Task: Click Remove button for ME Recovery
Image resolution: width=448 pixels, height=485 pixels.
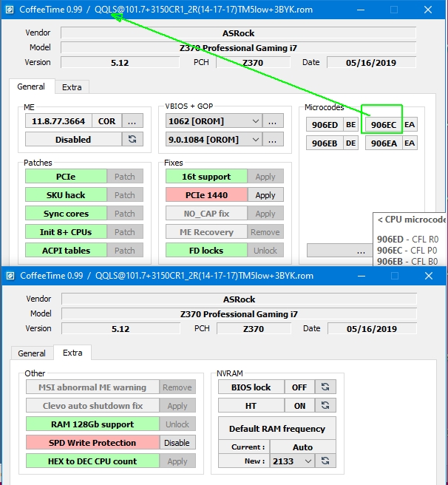Action: (x=265, y=232)
